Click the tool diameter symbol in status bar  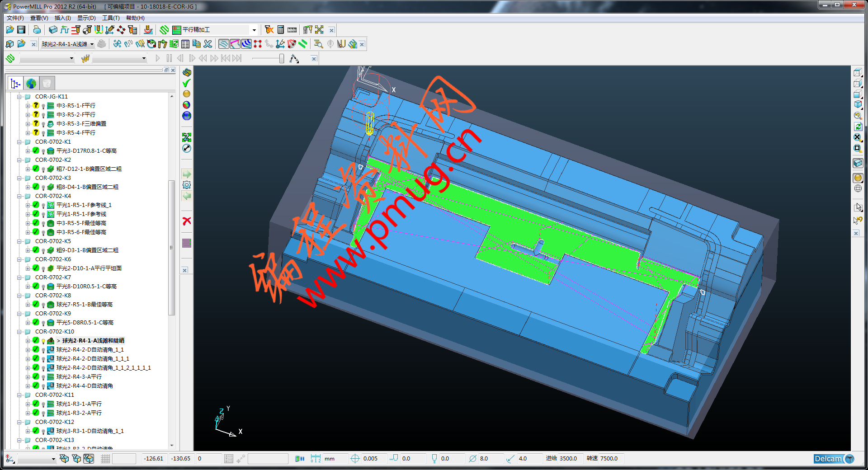[x=472, y=459]
